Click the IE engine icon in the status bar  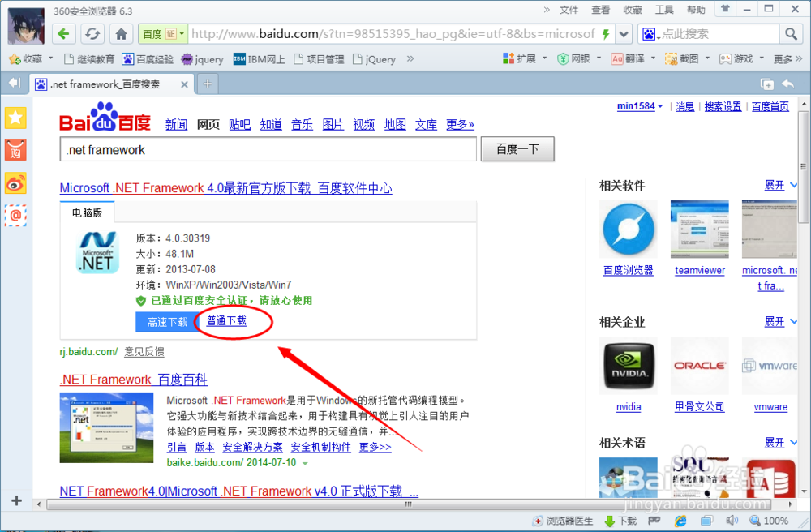coord(680,521)
